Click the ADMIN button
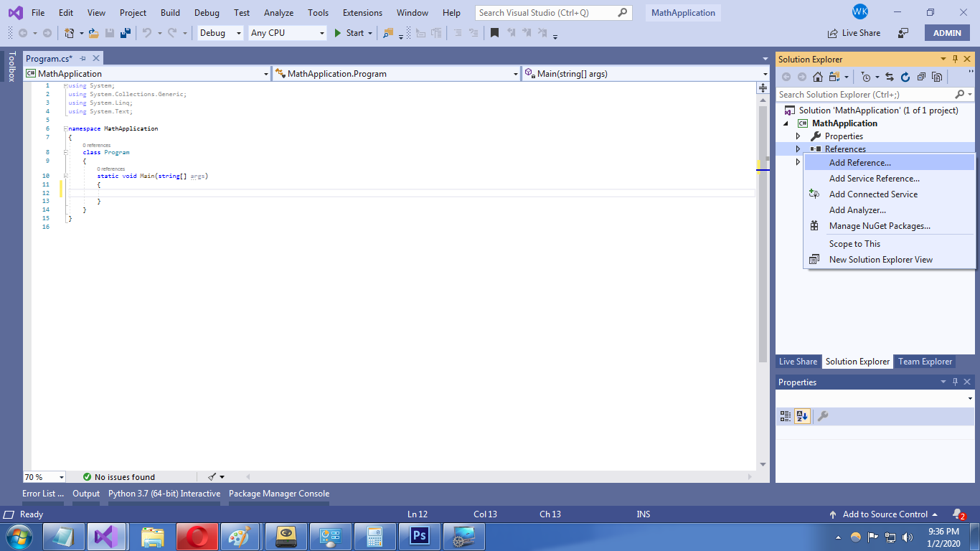This screenshot has width=980, height=551. pyautogui.click(x=947, y=33)
